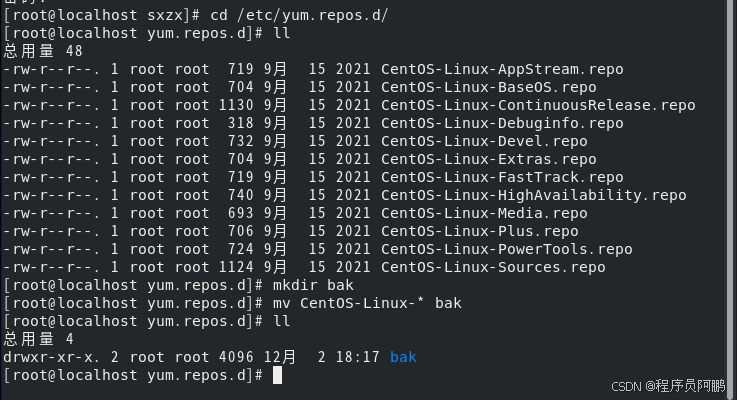737x400 pixels.
Task: Click the CentOS-Linux-Plus.repo filename
Action: (x=479, y=231)
